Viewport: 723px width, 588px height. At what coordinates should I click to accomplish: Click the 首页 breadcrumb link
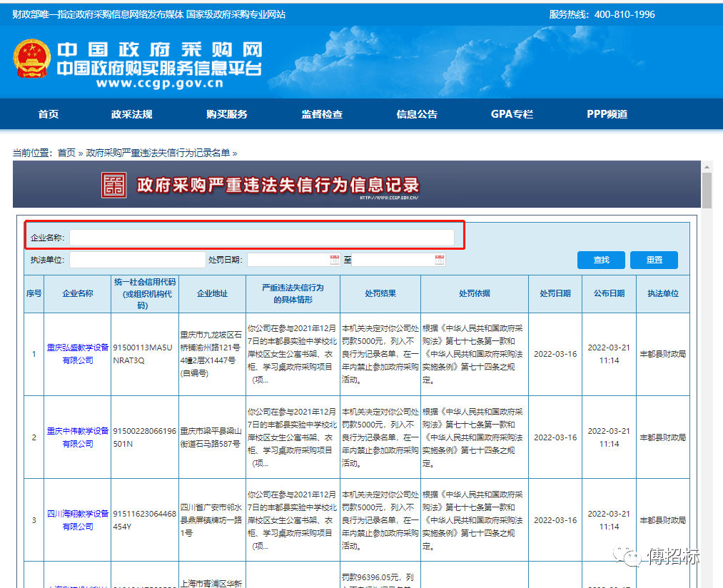coord(66,153)
